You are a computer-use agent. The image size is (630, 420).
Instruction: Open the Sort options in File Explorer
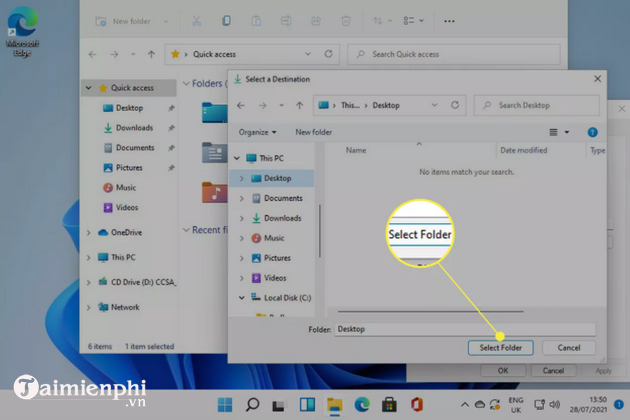pos(382,21)
